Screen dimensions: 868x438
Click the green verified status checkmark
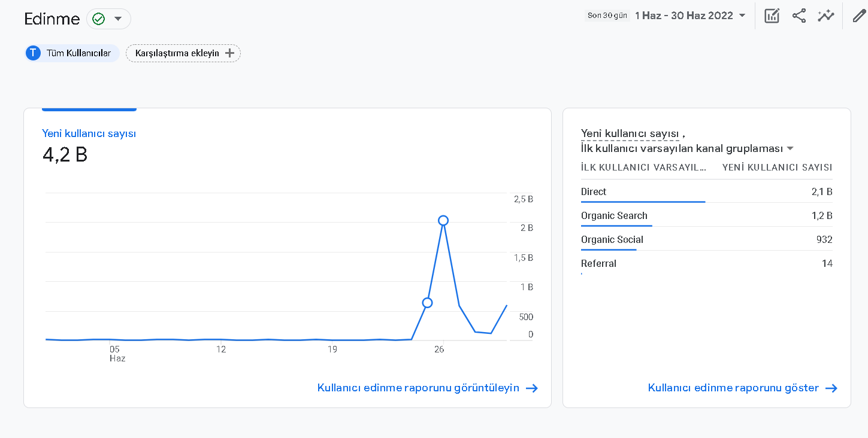[99, 19]
